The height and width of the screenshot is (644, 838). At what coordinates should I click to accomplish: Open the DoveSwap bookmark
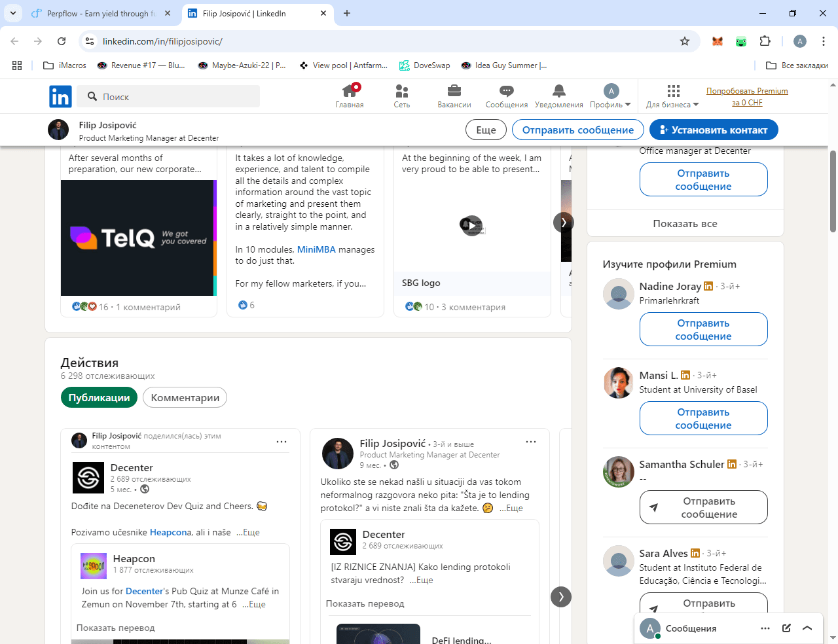coord(425,65)
